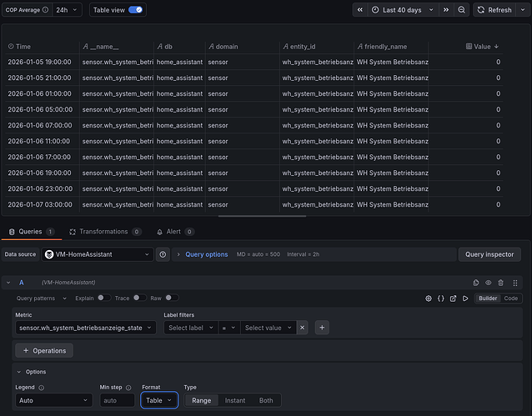Shift time range backward with left arrows
Image resolution: width=532 pixels, height=416 pixels.
[x=359, y=10]
